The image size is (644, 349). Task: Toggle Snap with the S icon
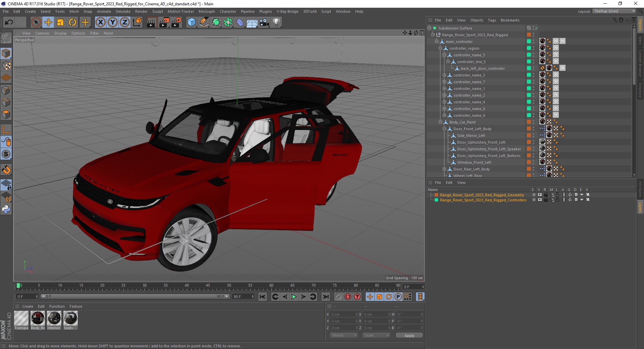(6, 154)
